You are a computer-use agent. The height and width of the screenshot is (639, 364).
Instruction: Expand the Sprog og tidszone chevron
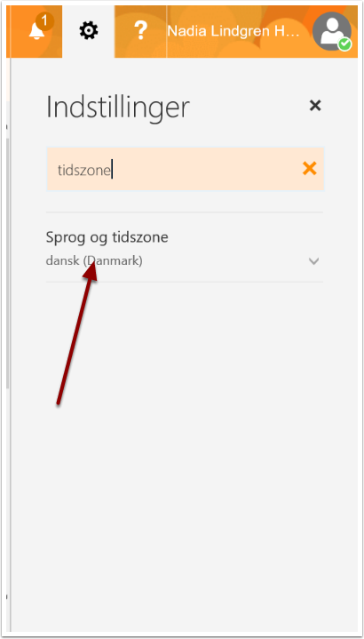coord(313,261)
